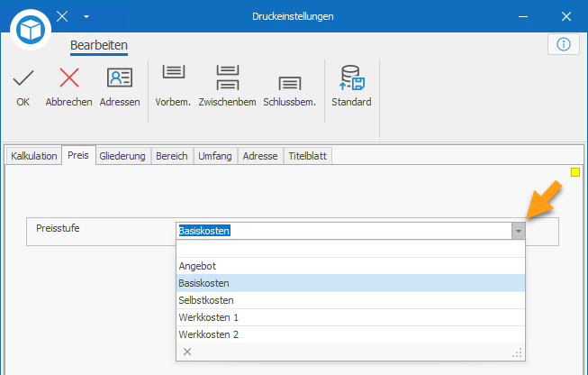Image resolution: width=588 pixels, height=375 pixels.
Task: Open the Titelblatt tab
Action: coord(307,156)
